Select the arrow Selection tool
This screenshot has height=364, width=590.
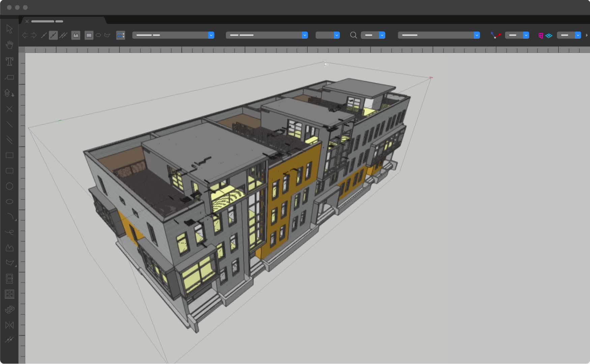pyautogui.click(x=9, y=29)
